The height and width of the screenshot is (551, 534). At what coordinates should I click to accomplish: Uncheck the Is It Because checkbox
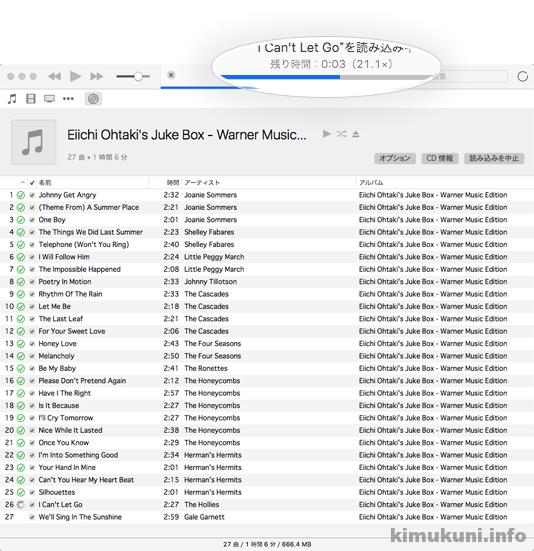pyautogui.click(x=32, y=406)
